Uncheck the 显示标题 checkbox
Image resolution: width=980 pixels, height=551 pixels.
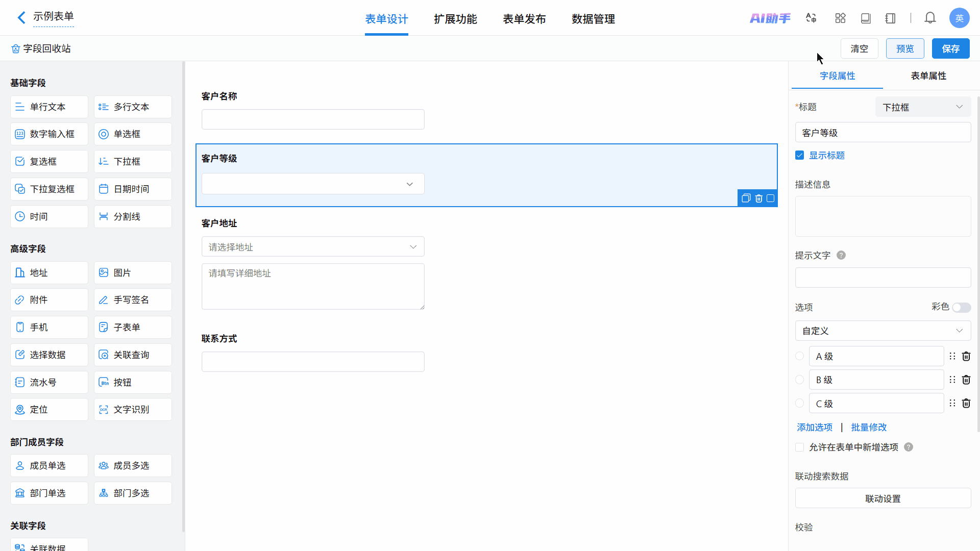pyautogui.click(x=800, y=156)
